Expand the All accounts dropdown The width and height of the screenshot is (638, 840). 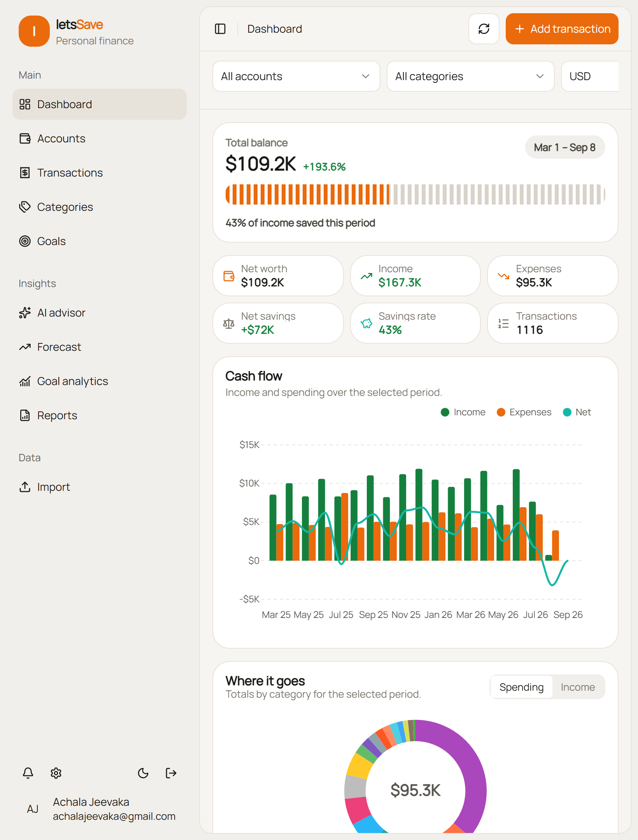tap(296, 76)
